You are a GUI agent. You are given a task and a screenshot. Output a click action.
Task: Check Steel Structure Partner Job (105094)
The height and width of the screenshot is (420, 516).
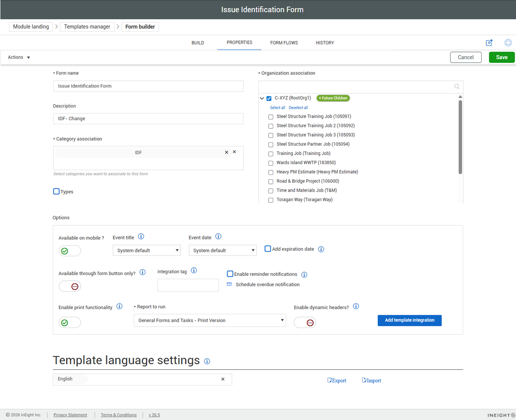click(271, 144)
